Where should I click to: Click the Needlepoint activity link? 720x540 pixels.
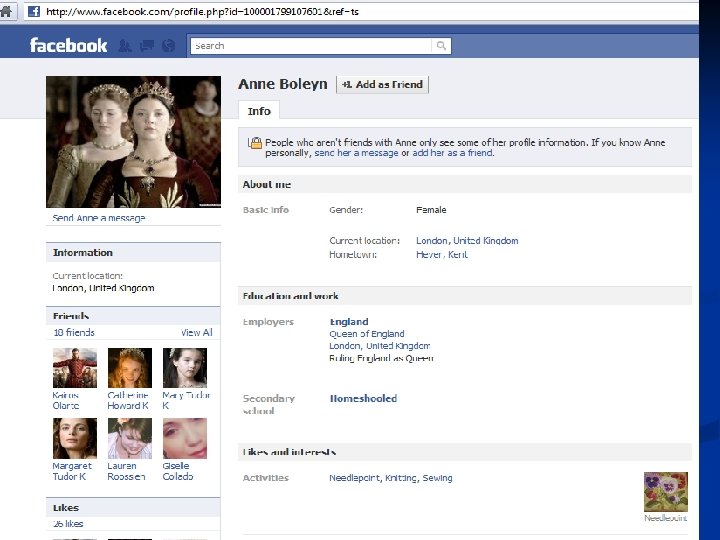(x=354, y=478)
